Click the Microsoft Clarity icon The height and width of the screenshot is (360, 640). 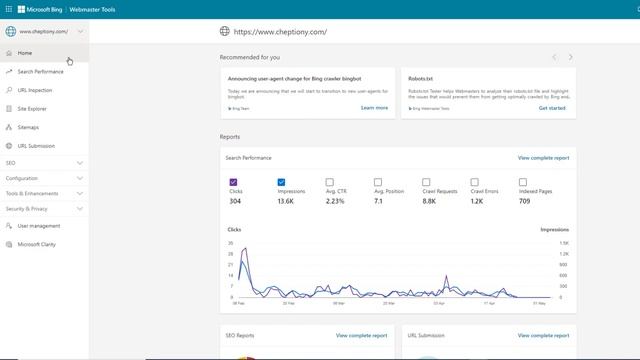tap(9, 244)
